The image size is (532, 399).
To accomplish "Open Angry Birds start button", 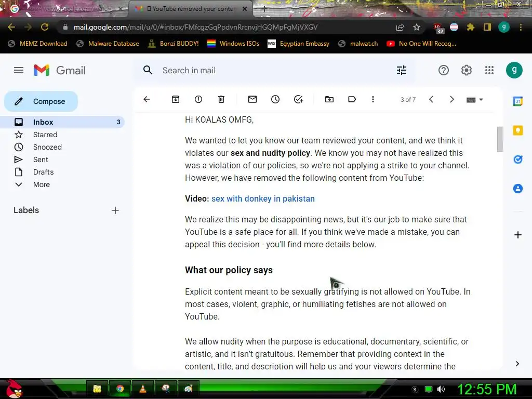I will click(x=14, y=389).
